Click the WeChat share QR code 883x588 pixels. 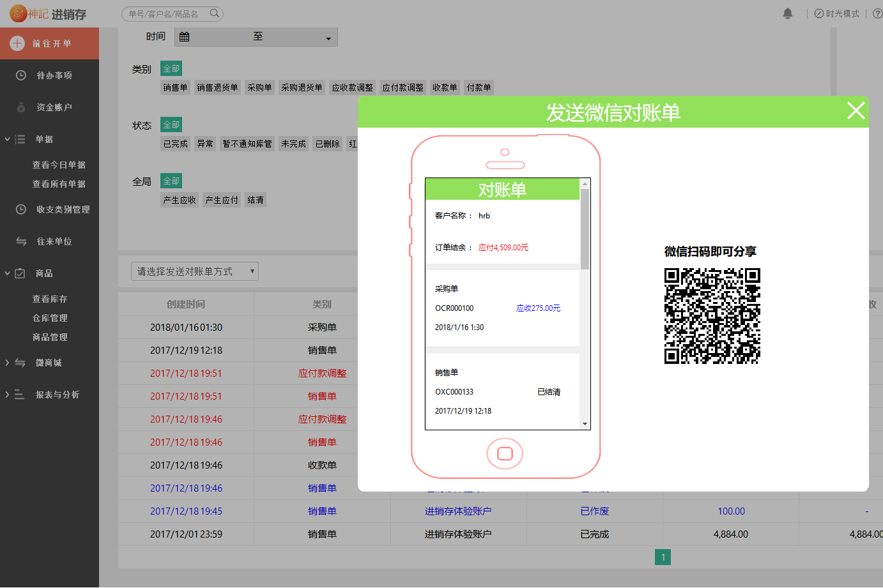(712, 315)
